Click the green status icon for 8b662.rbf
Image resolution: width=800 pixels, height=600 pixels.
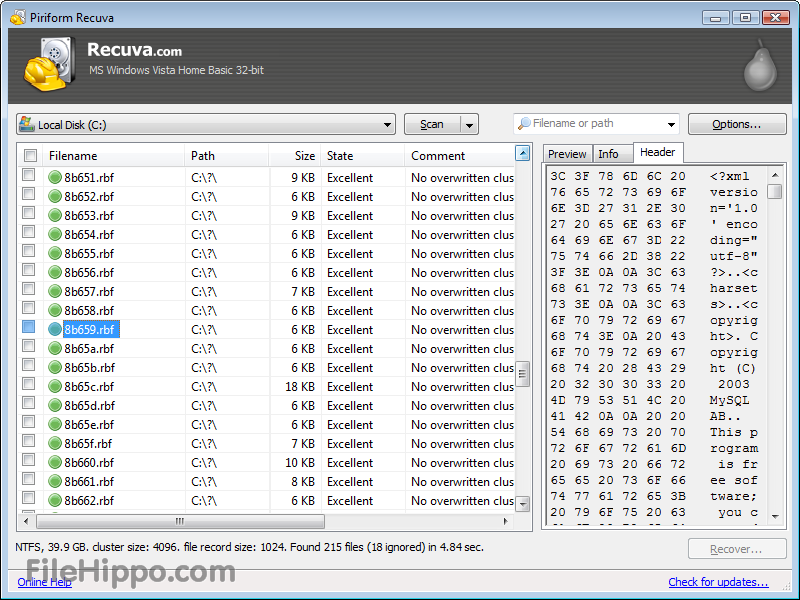(56, 501)
